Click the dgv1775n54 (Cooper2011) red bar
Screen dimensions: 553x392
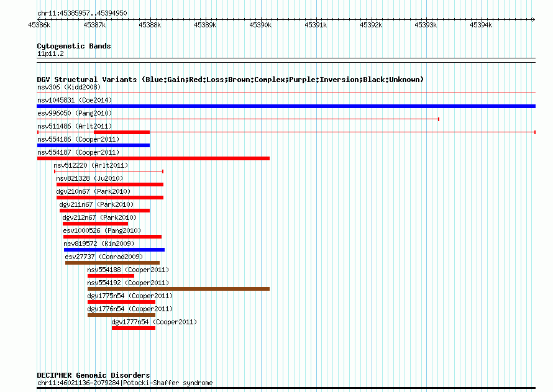pos(121,302)
